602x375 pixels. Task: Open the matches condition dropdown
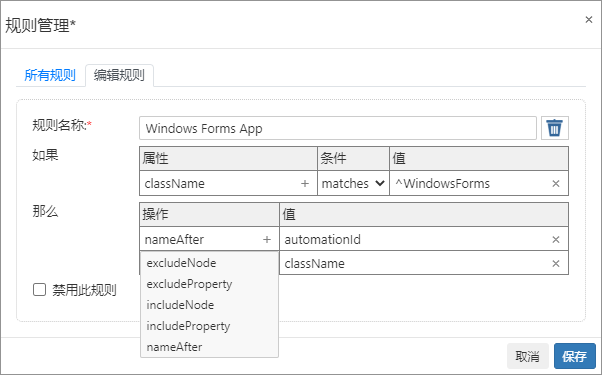[x=353, y=183]
